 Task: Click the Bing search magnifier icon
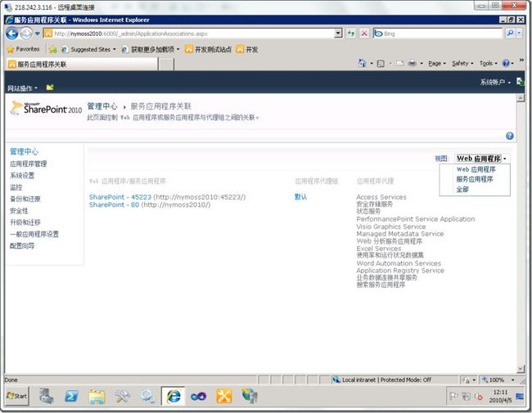(x=510, y=34)
